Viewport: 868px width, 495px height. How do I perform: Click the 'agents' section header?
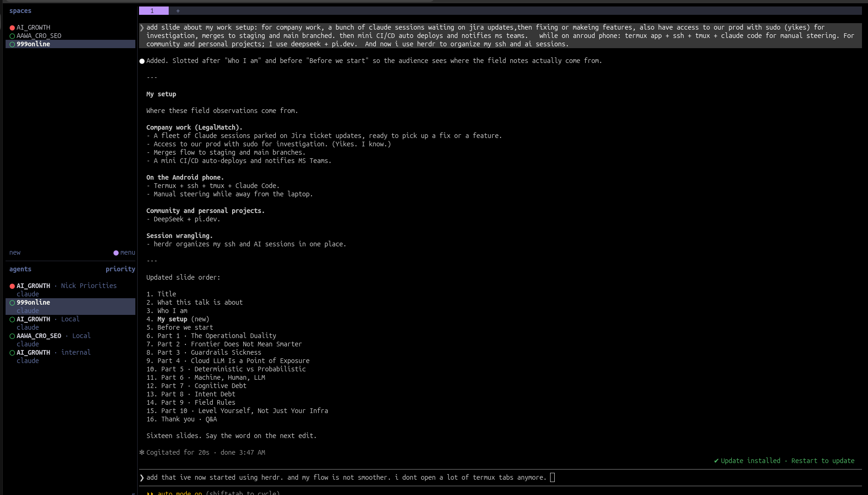[x=20, y=269]
